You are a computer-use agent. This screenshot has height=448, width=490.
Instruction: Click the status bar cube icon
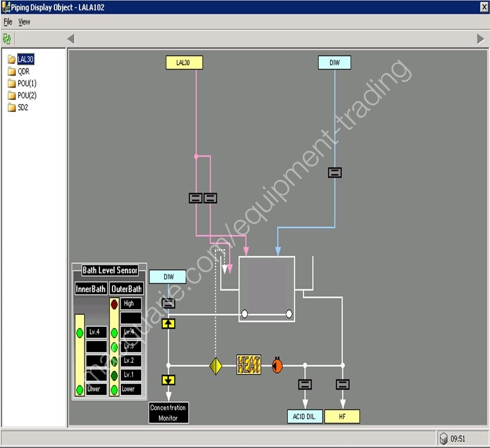click(444, 439)
